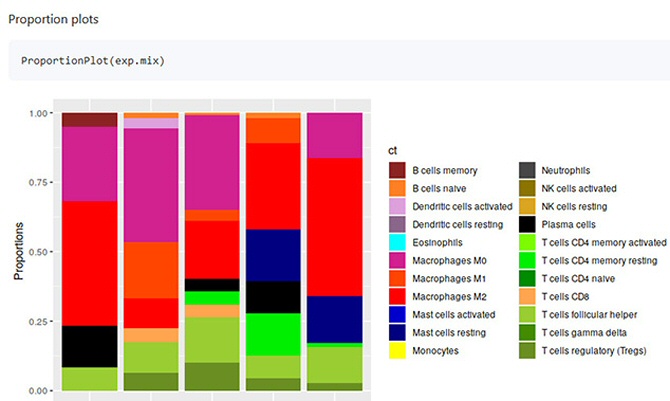The width and height of the screenshot is (670, 401).
Task: Click the navy blue segment in the last bar
Action: [335, 319]
